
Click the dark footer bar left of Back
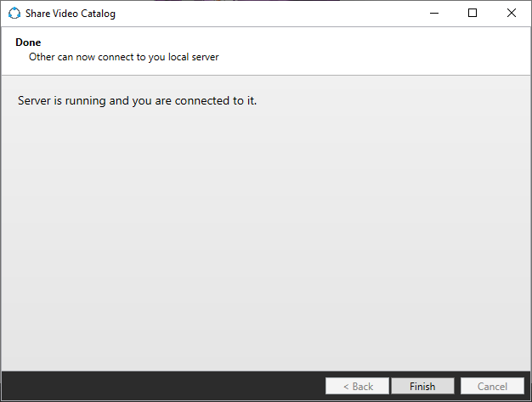[161, 386]
